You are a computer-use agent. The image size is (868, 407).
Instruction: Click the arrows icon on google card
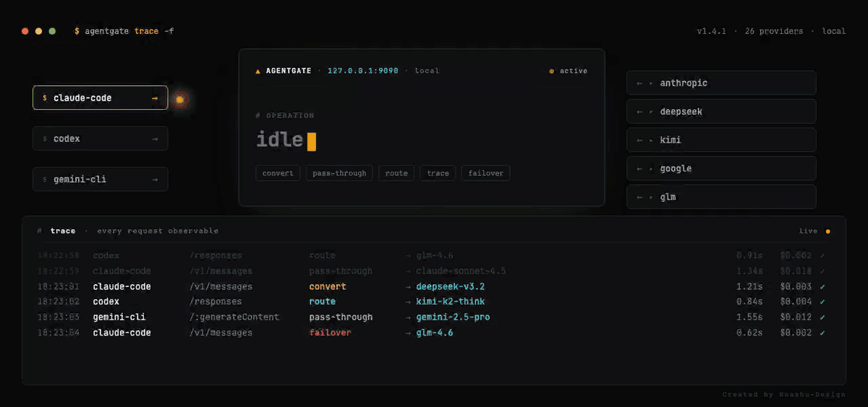click(645, 169)
